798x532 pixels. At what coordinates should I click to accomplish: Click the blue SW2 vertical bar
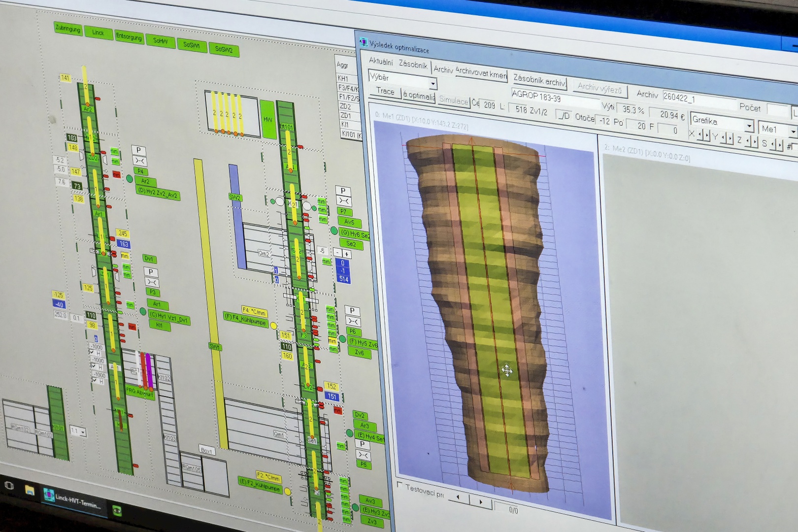click(237, 217)
